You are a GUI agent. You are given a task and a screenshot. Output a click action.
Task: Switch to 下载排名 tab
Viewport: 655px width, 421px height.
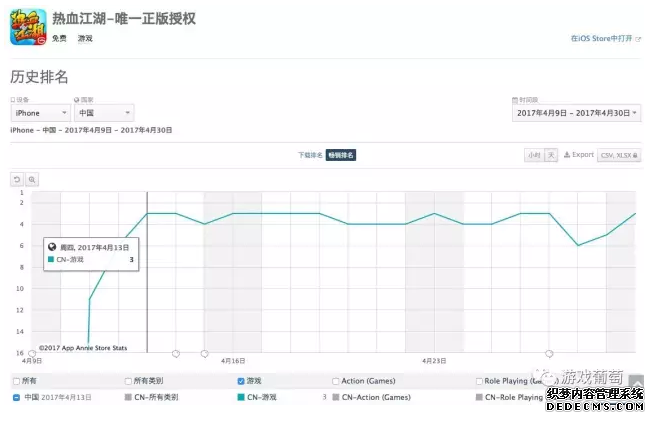pyautogui.click(x=310, y=155)
